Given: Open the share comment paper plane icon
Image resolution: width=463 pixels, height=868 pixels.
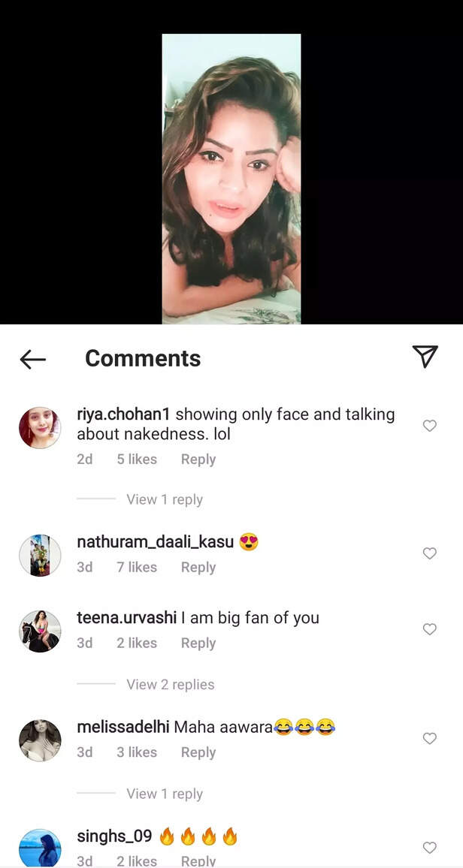Looking at the screenshot, I should pyautogui.click(x=425, y=357).
